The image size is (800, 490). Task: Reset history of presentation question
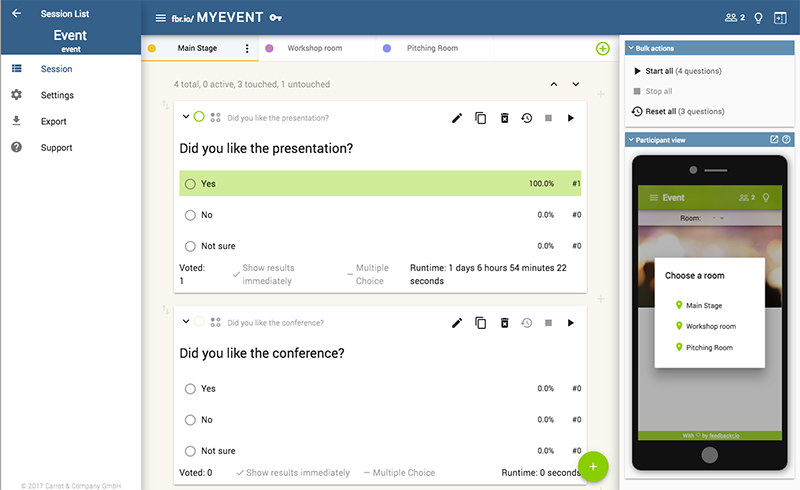(527, 118)
